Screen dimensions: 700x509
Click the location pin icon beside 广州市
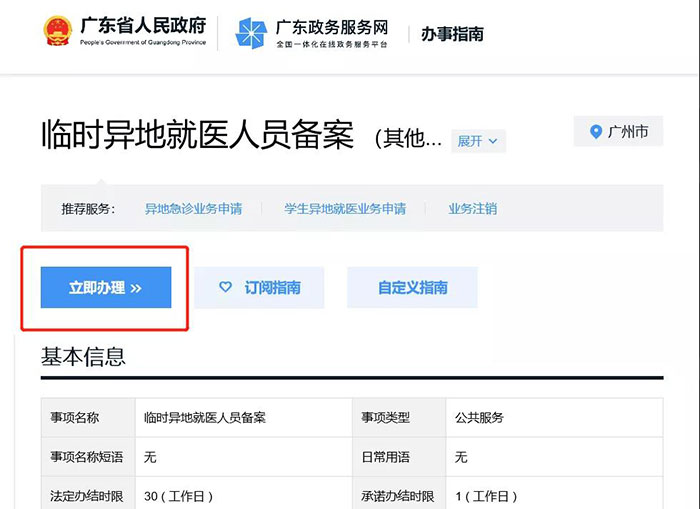pyautogui.click(x=596, y=132)
